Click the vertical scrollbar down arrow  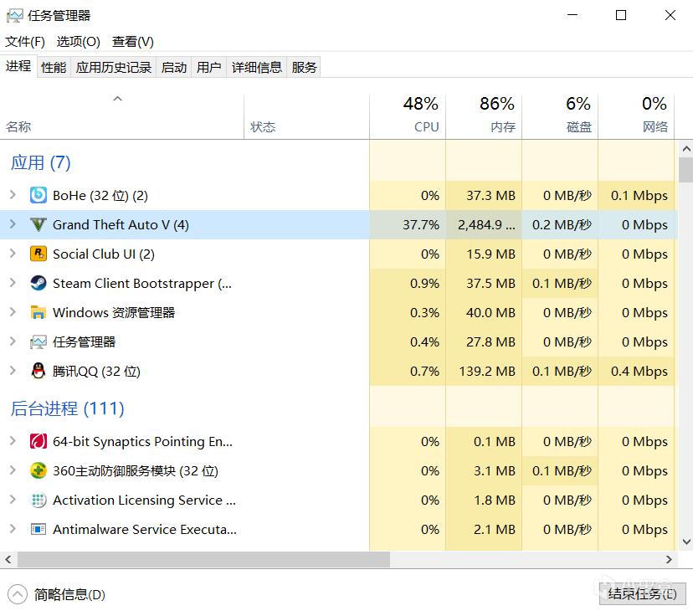pyautogui.click(x=686, y=542)
